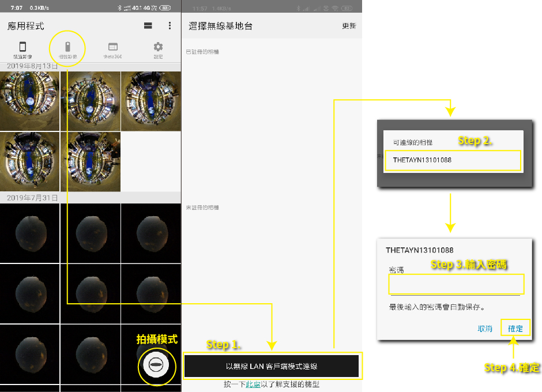Open the second photo in August's second row
The width and height of the screenshot is (542, 392).
tap(90, 161)
